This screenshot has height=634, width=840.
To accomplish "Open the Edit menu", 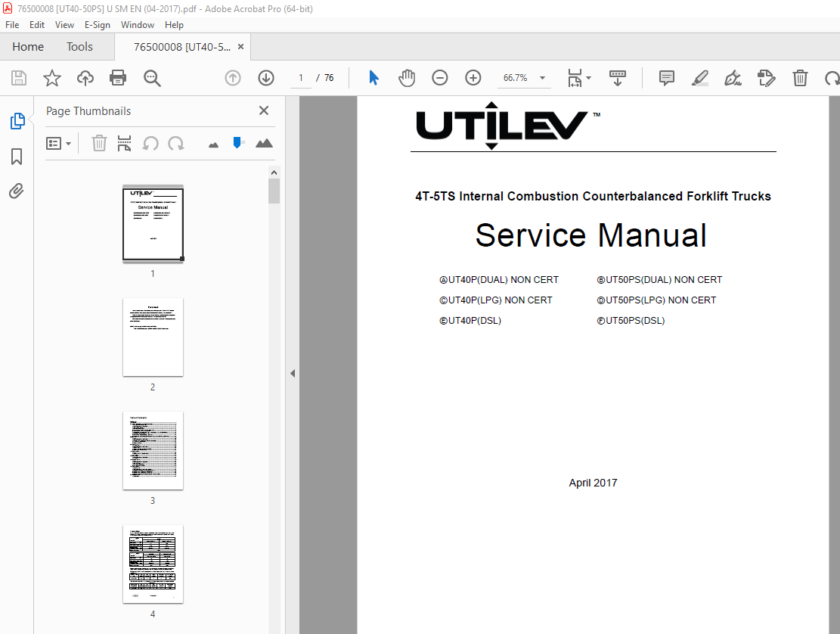I will click(37, 25).
